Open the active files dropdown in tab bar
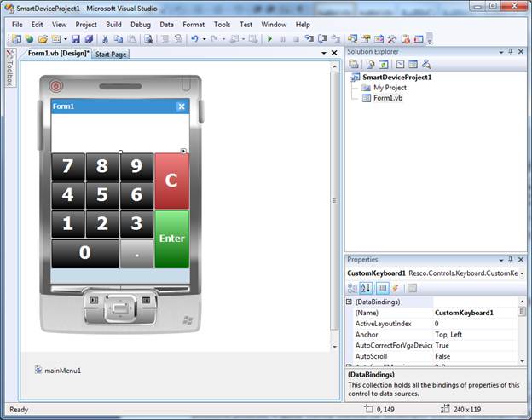The width and height of the screenshot is (532, 420). pyautogui.click(x=324, y=53)
